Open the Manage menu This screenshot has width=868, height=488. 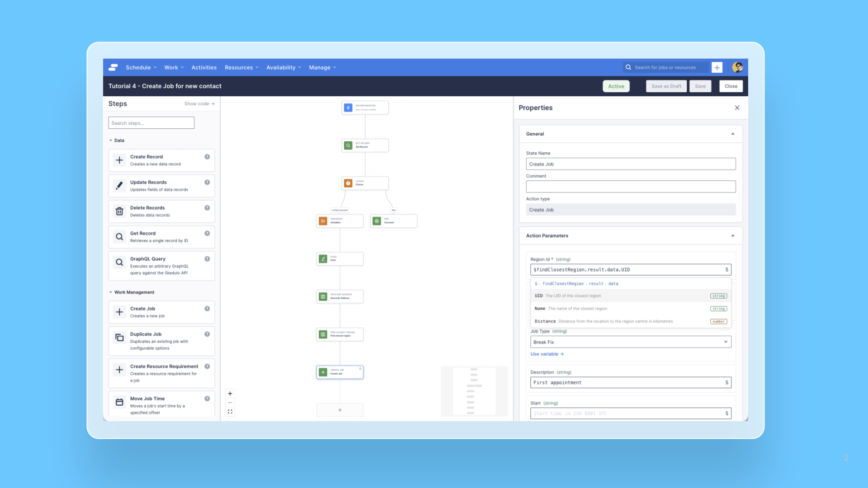click(x=322, y=68)
